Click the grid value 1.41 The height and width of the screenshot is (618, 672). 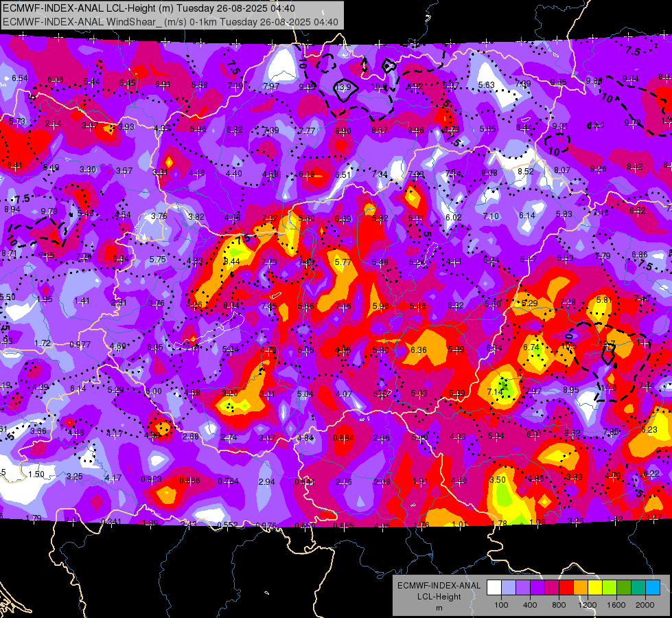pyautogui.click(x=82, y=301)
